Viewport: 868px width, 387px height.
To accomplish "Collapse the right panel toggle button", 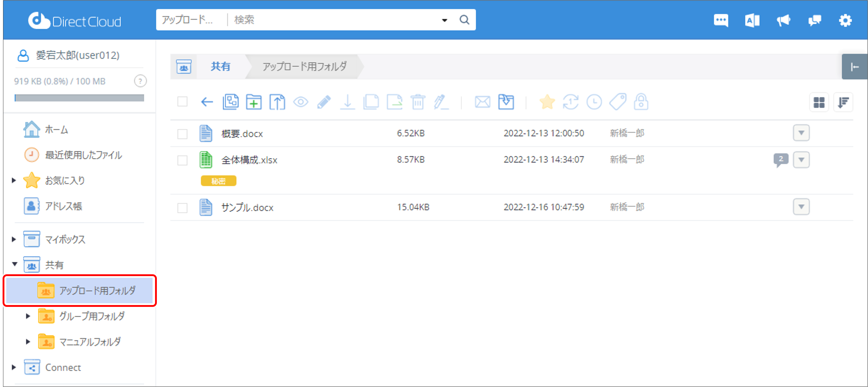I will pyautogui.click(x=855, y=67).
